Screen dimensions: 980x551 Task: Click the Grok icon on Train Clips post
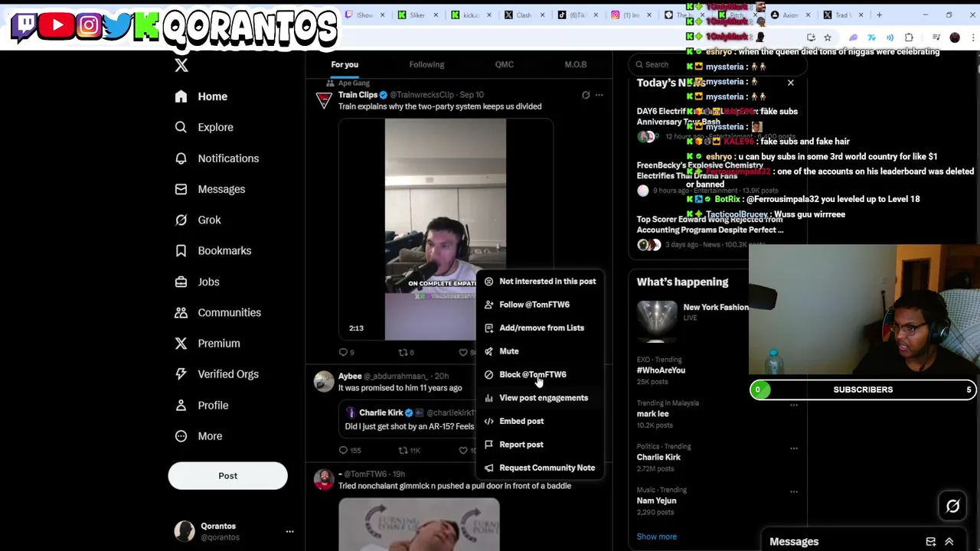tap(586, 95)
